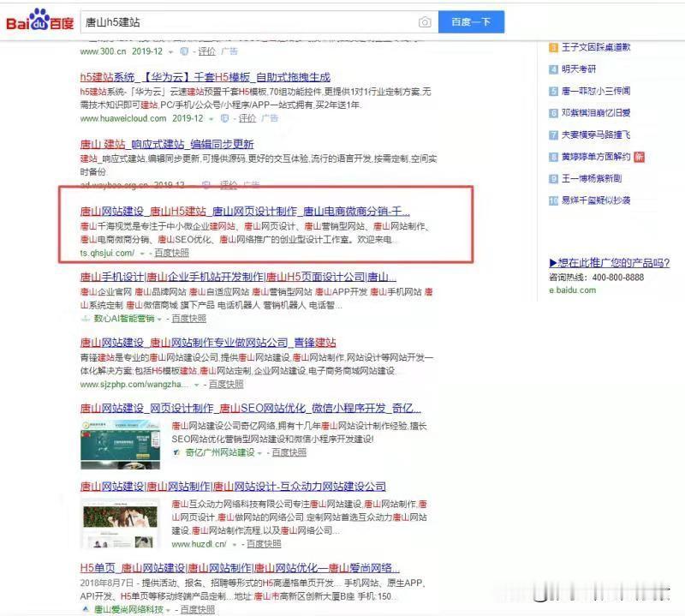Click the verification badge icon beside www.300.cn
Image resolution: width=685 pixels, height=616 pixels.
[184, 51]
